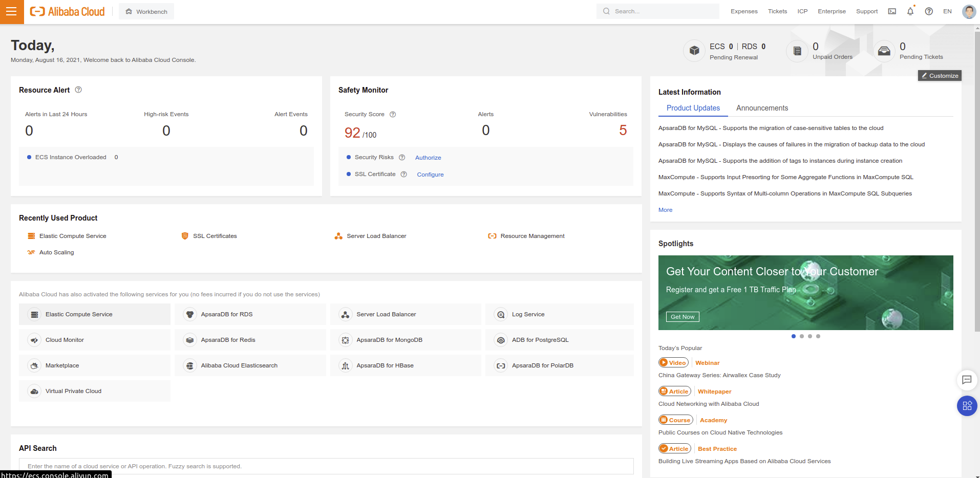Show SSL Certificate help icon
The height and width of the screenshot is (478, 980).
point(403,174)
